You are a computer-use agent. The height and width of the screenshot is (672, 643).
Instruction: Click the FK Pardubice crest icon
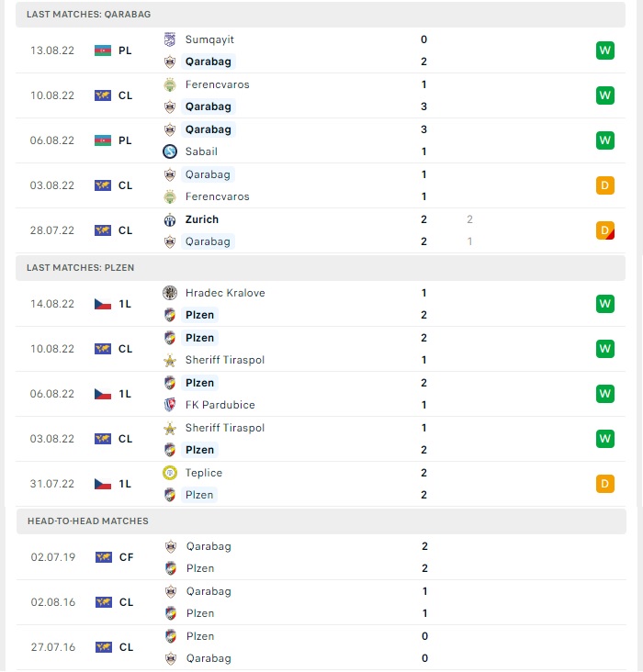pos(170,405)
